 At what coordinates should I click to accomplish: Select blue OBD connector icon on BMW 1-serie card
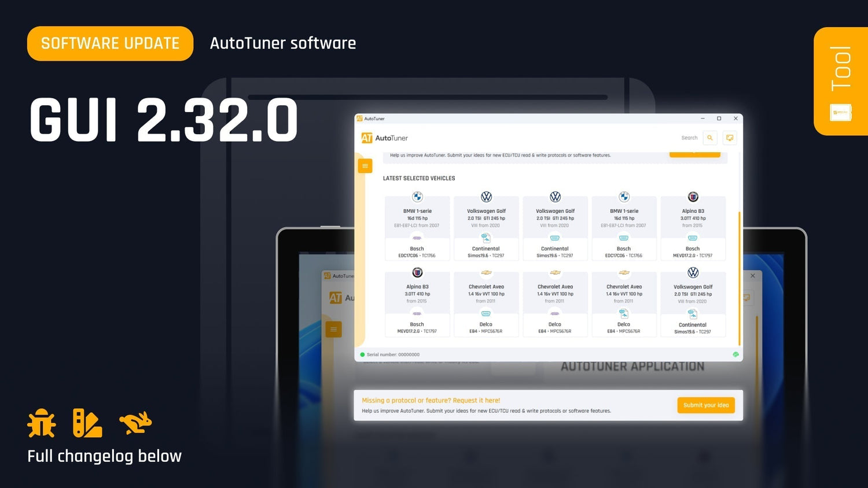point(624,238)
